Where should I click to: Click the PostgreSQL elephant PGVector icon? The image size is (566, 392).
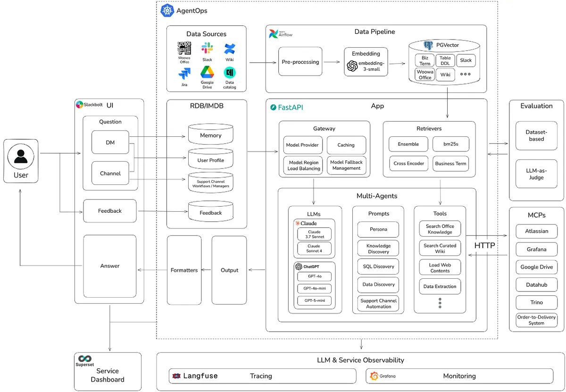pos(429,45)
